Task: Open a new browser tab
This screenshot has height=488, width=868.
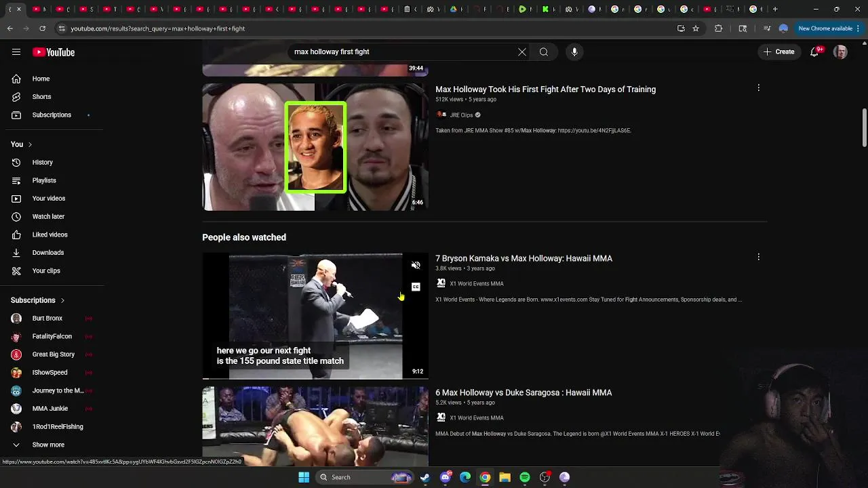Action: click(775, 9)
